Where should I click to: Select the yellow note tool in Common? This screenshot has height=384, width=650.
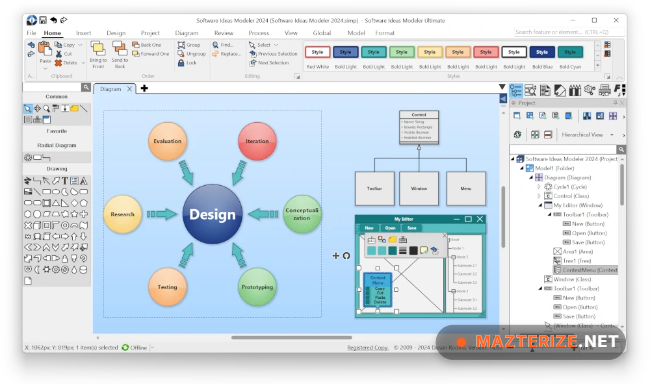pyautogui.click(x=74, y=109)
